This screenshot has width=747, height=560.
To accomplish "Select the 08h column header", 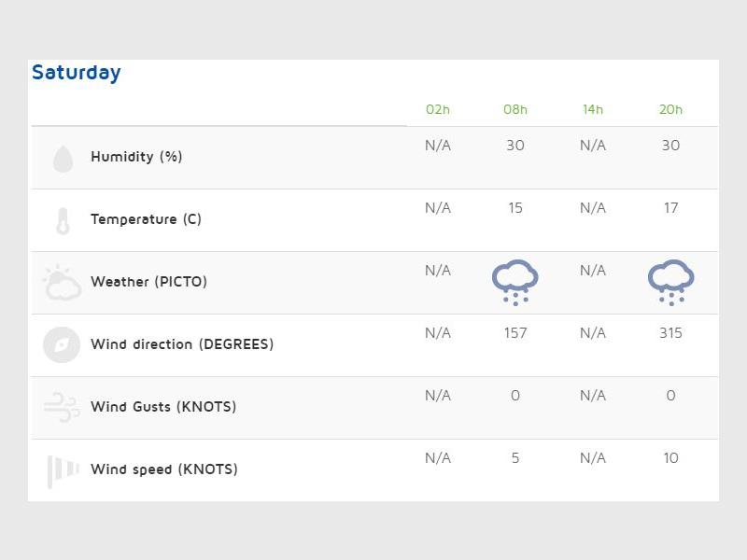I will pos(515,109).
